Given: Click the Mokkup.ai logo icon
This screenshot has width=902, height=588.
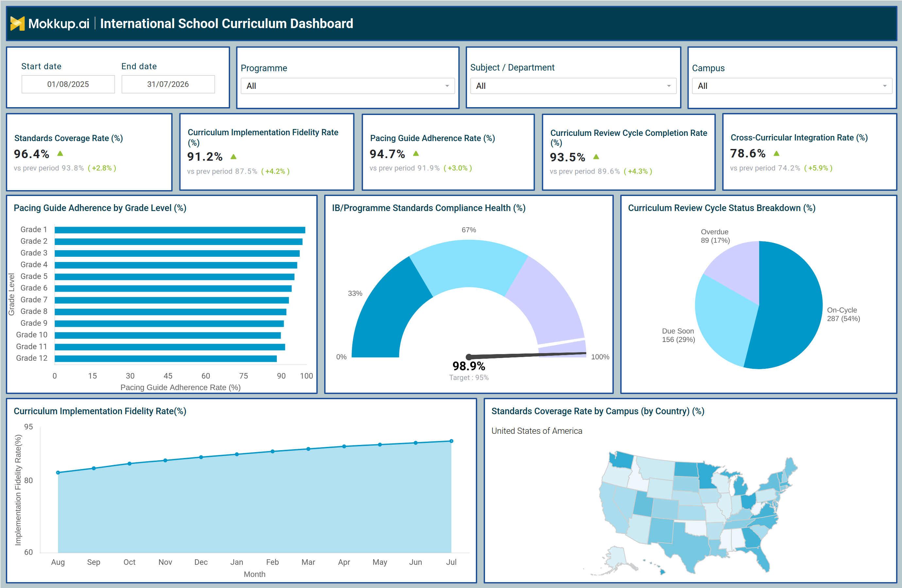Looking at the screenshot, I should click(x=17, y=24).
